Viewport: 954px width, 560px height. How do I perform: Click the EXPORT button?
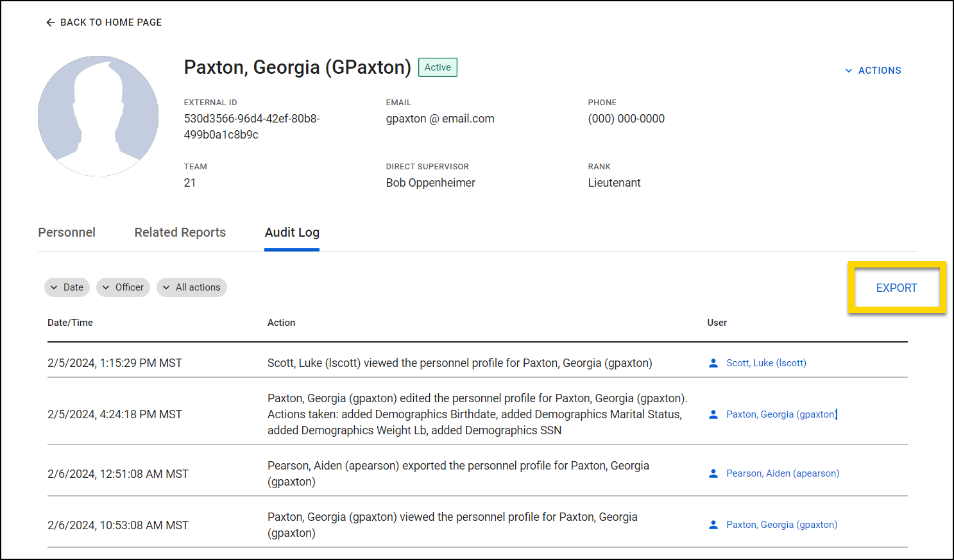point(896,288)
